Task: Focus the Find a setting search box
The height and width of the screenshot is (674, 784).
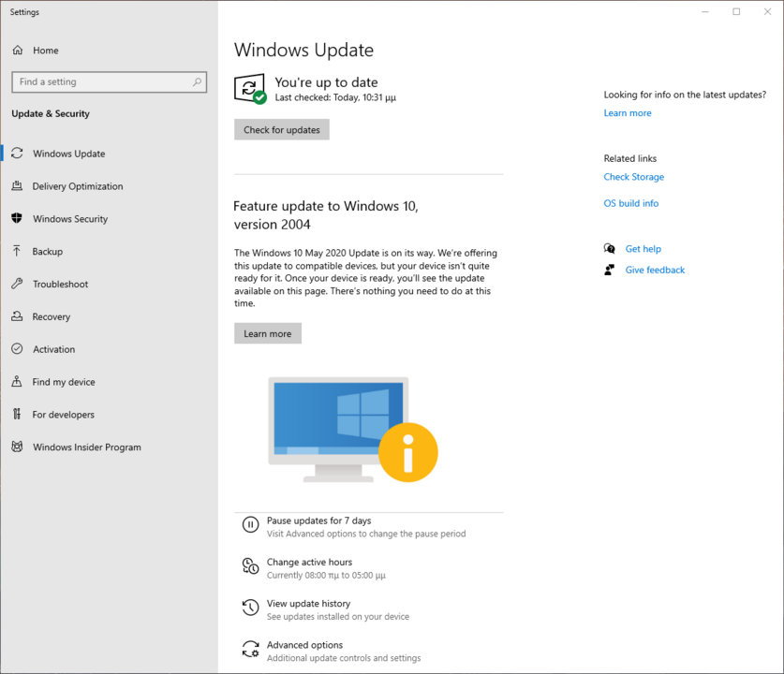Action: point(109,82)
